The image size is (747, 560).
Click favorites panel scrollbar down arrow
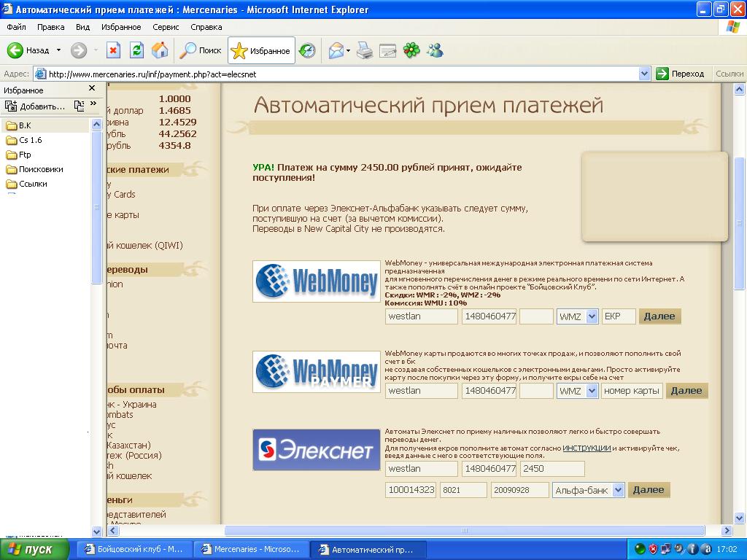coord(97,532)
